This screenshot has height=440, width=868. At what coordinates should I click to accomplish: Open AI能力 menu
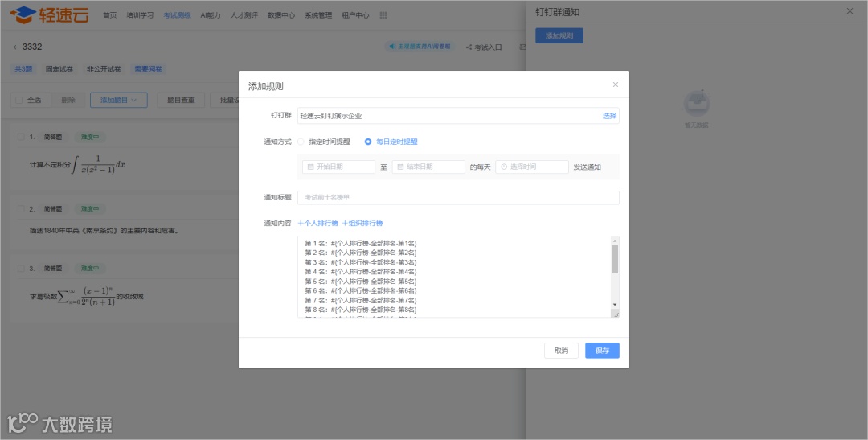coord(211,15)
